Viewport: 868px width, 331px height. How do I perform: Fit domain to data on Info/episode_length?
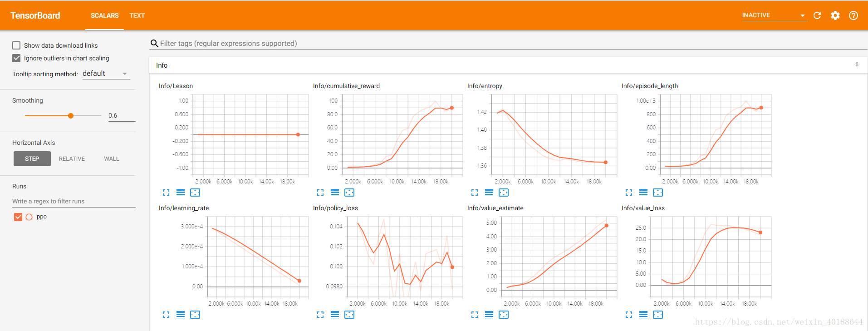tap(658, 193)
